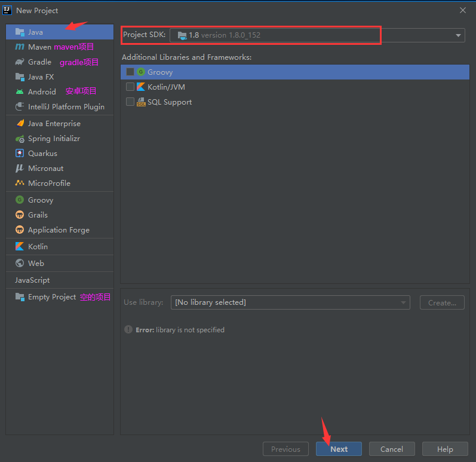This screenshot has width=476, height=462.
Task: Click the error exclamation icon
Action: [x=128, y=329]
